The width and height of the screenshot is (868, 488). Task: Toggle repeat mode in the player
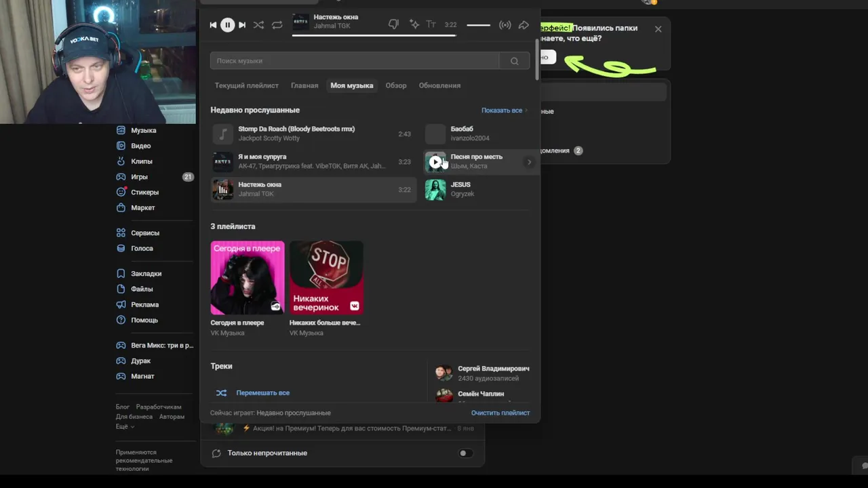[277, 25]
